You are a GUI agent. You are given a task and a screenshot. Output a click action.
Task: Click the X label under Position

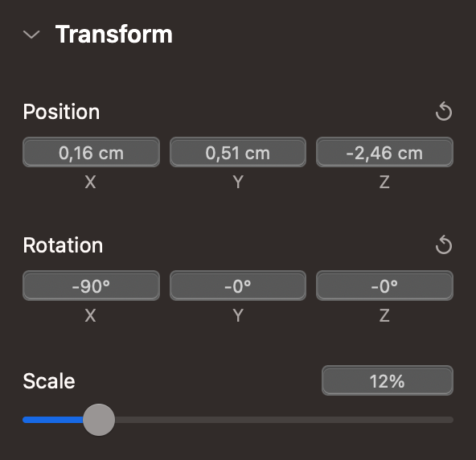coord(91,183)
